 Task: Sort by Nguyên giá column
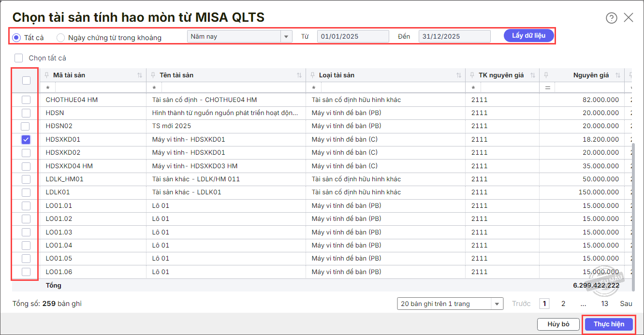(x=618, y=75)
